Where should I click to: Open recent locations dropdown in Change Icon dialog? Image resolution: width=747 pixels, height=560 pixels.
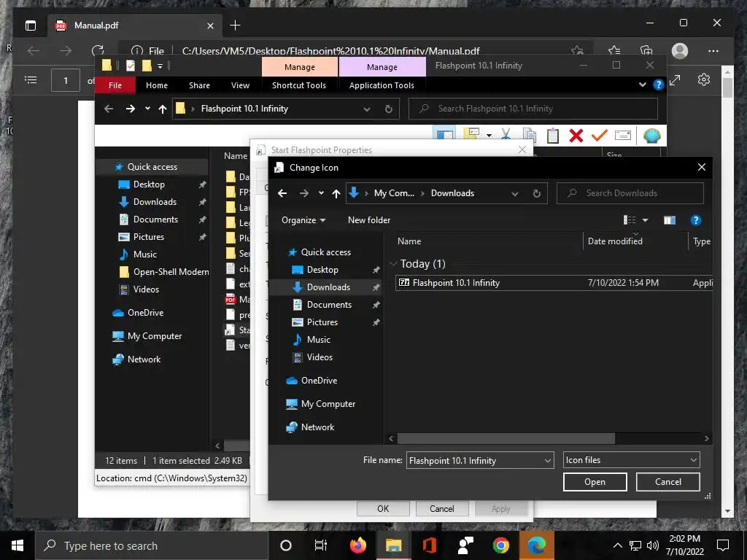pyautogui.click(x=321, y=193)
